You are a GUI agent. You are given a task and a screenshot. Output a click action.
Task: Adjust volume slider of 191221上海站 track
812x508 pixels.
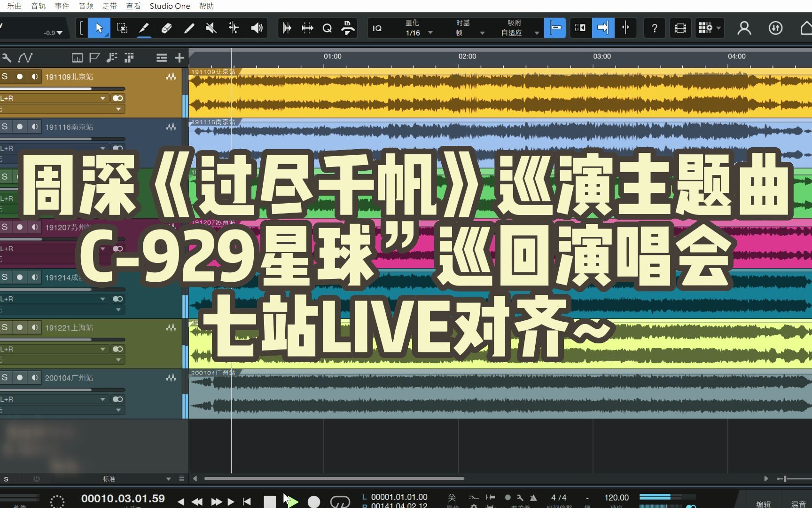pyautogui.click(x=62, y=339)
